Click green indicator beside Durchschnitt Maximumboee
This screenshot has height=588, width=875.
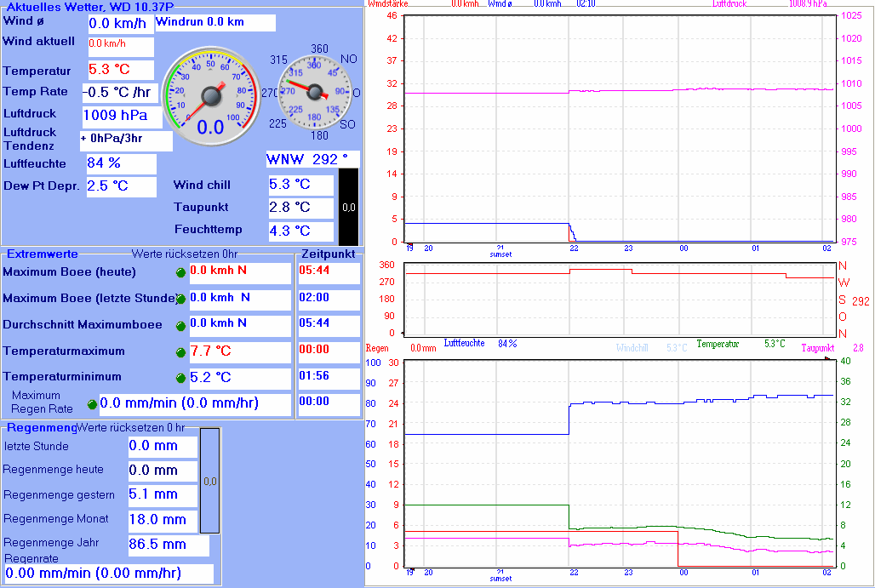coord(180,325)
